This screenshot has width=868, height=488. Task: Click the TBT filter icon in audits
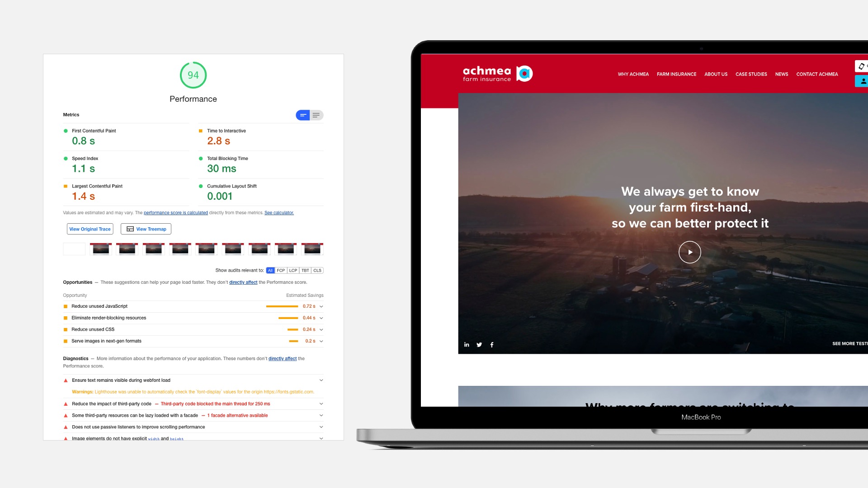(304, 271)
